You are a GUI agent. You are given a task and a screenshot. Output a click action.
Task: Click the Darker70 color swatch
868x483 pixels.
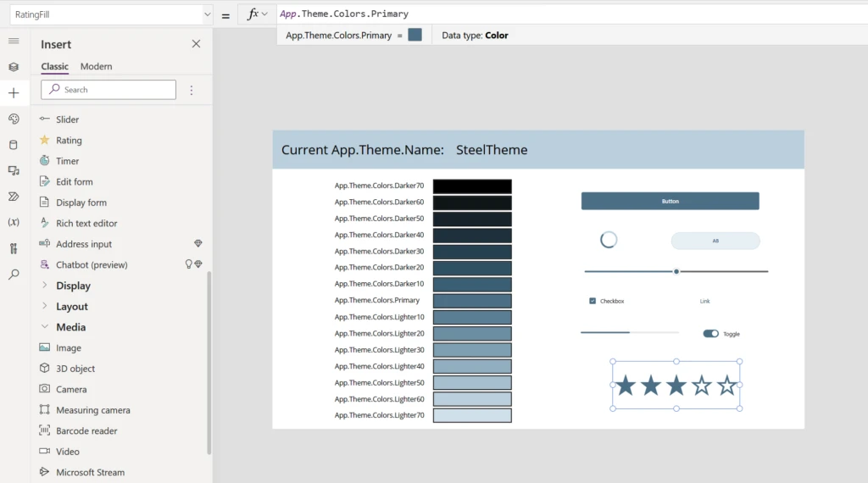pyautogui.click(x=472, y=186)
